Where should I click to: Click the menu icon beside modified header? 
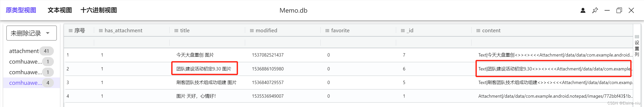252,31
